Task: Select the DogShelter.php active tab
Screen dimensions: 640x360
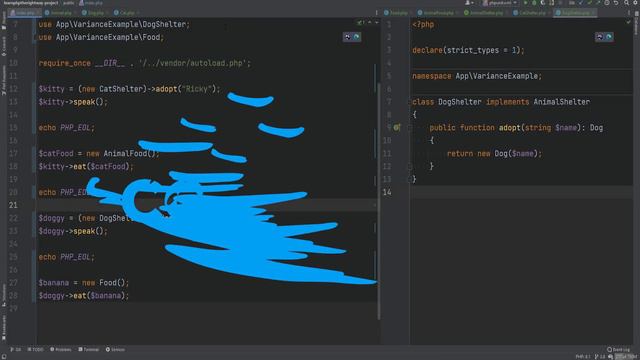Action: tap(575, 13)
